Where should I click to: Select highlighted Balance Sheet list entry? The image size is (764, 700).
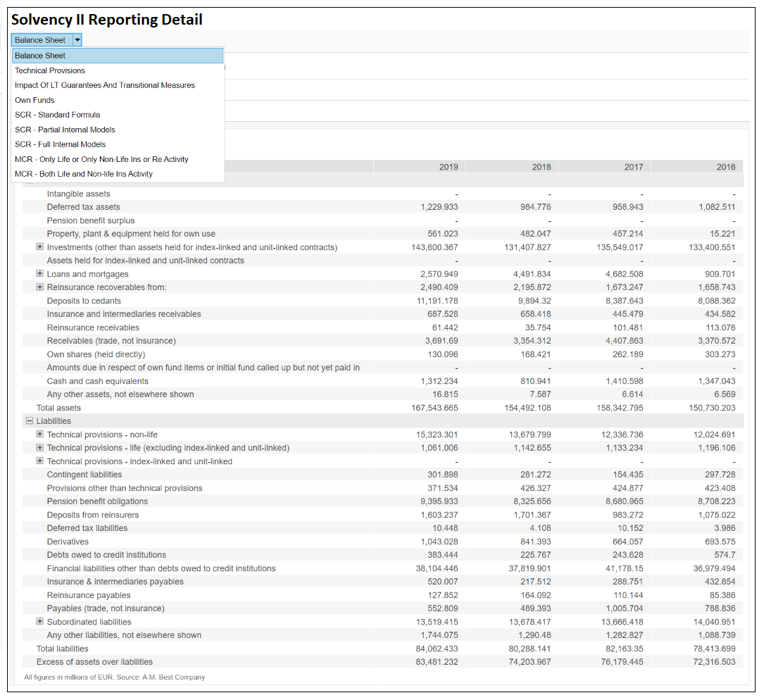[40, 55]
